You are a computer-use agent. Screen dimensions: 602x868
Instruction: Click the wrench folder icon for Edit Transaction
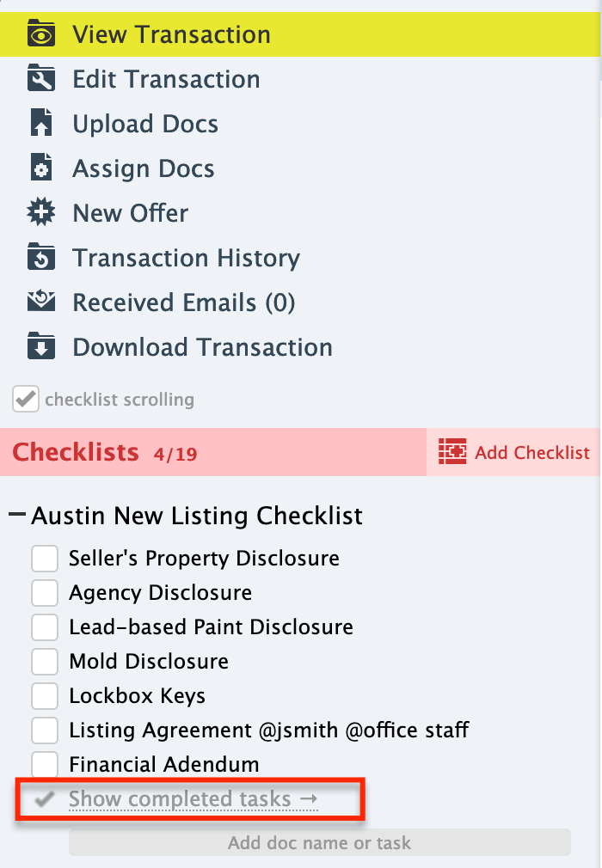tap(40, 80)
